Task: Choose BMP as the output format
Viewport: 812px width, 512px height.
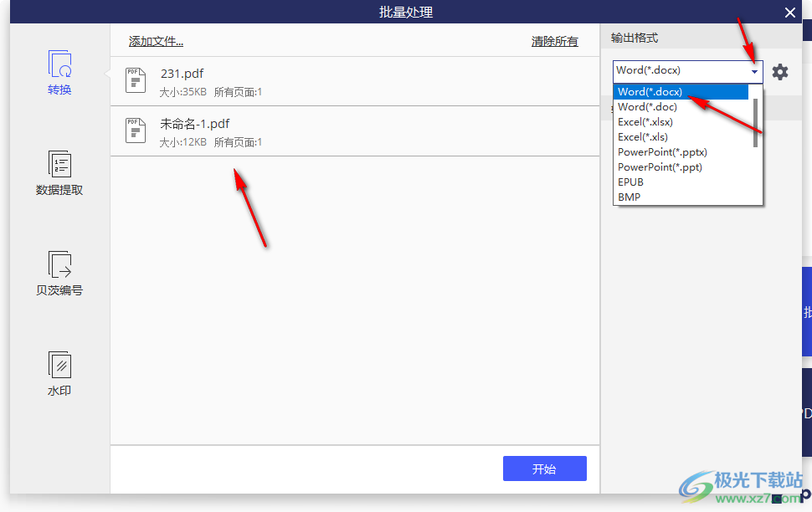Action: [x=629, y=197]
